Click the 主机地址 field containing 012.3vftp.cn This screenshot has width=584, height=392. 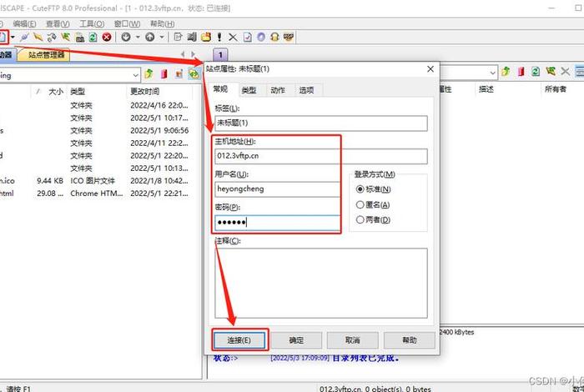coord(321,156)
